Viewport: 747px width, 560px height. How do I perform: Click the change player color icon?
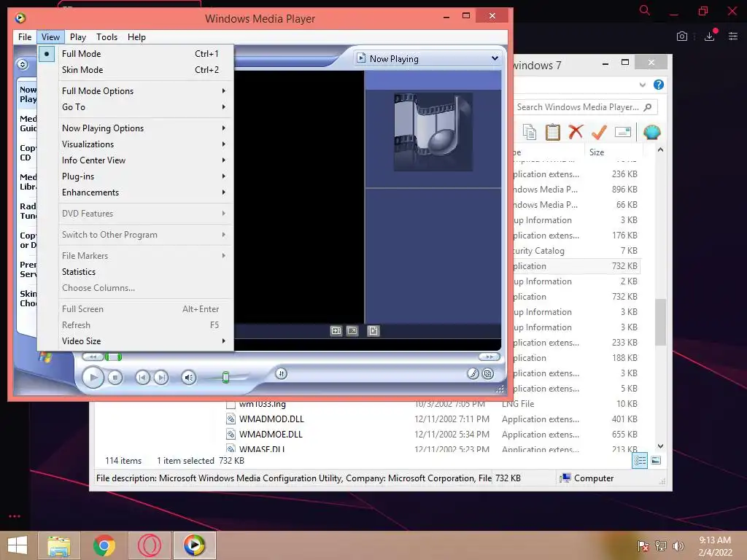pos(473,374)
